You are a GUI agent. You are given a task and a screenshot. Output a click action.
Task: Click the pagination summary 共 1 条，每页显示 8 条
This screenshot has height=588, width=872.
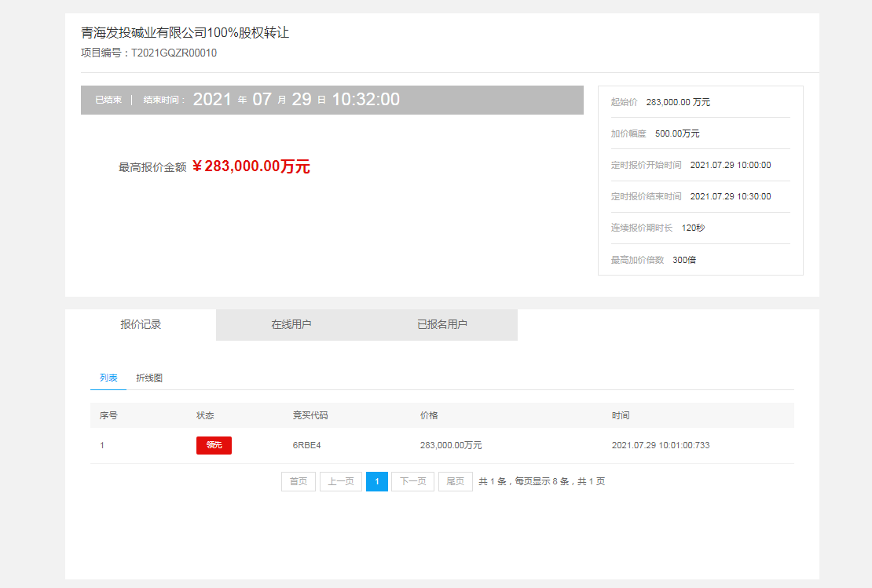[523, 481]
